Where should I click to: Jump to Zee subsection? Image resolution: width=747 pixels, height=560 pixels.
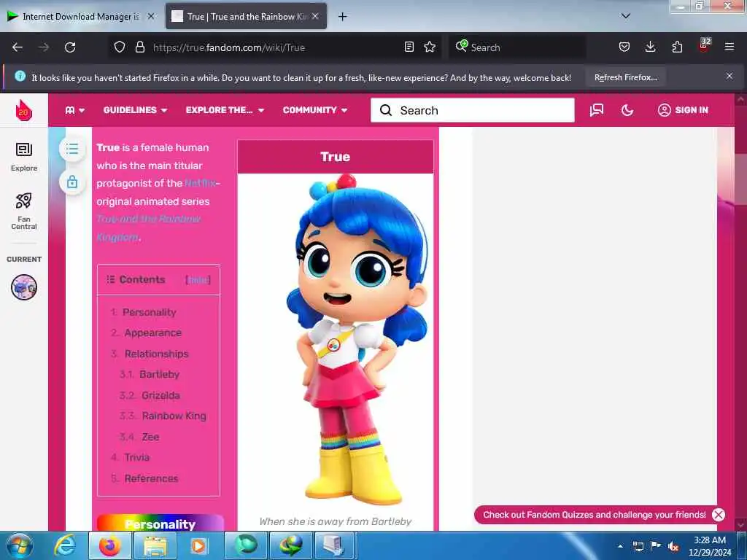coord(150,437)
